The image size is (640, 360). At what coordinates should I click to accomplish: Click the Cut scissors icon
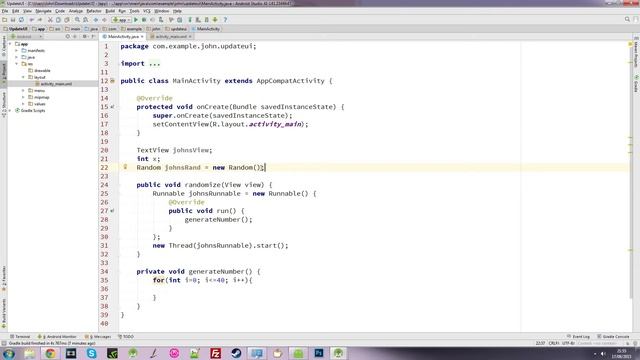coord(50,20)
